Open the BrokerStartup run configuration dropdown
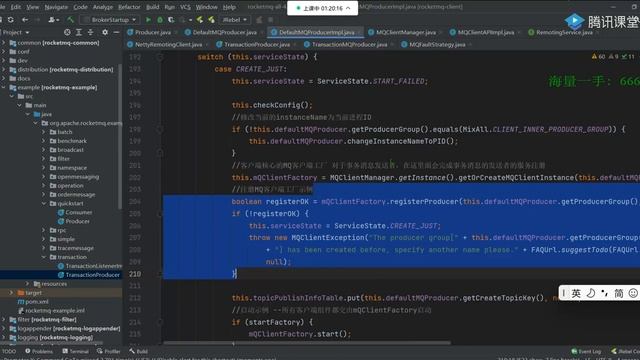640x360 pixels. [x=110, y=20]
